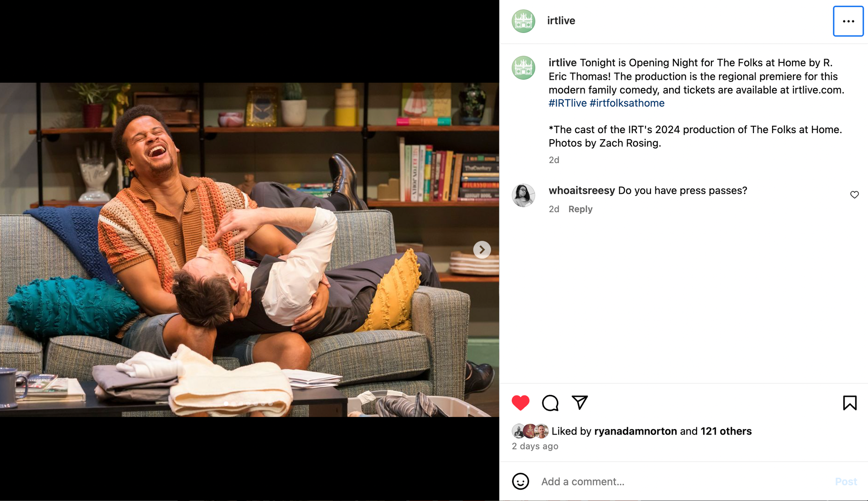View whoaitsreesy's profile avatar
The width and height of the screenshot is (868, 501).
[523, 195]
